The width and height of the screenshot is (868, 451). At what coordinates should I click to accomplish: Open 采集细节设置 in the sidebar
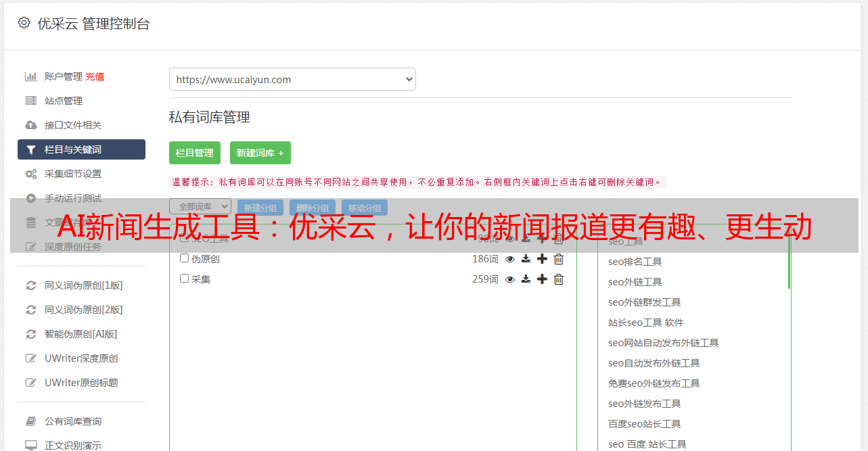[73, 174]
